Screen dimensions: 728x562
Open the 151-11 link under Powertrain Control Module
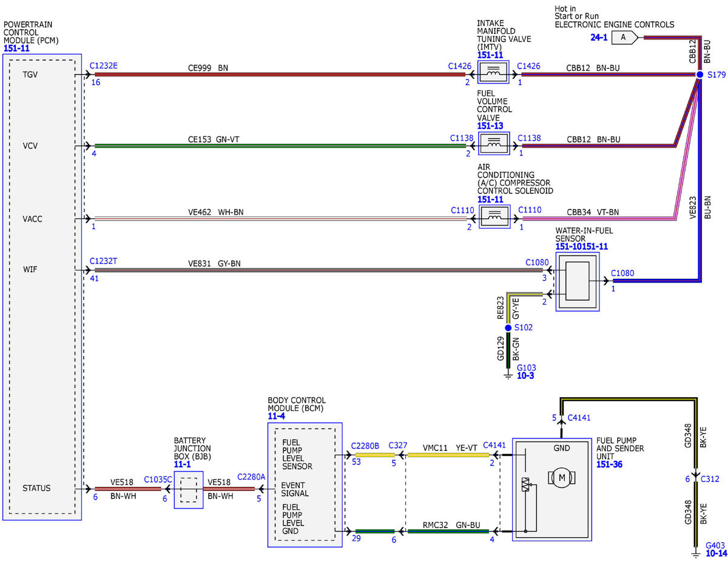[16, 47]
